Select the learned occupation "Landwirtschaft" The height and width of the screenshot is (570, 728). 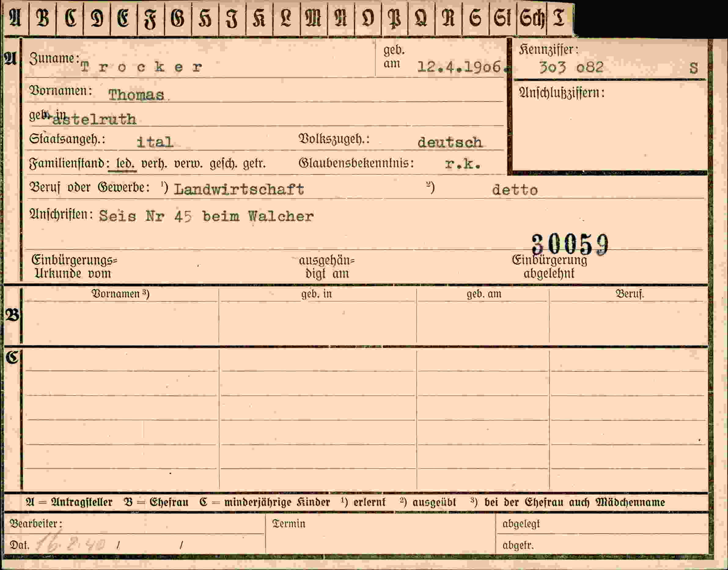[239, 190]
